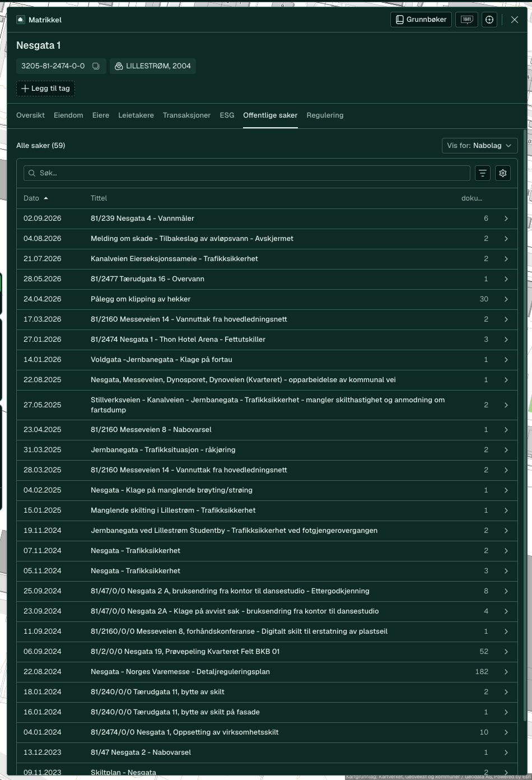
Task: Click the date 02.09.2026
Action: 43,219
